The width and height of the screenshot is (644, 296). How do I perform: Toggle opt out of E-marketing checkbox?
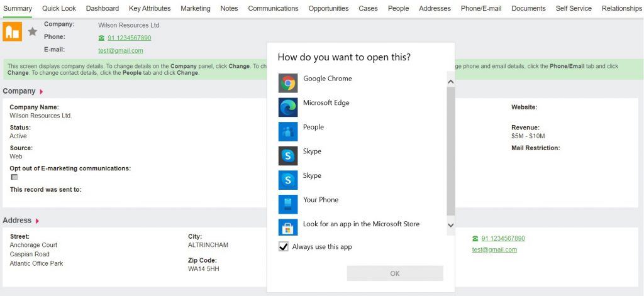(x=14, y=177)
